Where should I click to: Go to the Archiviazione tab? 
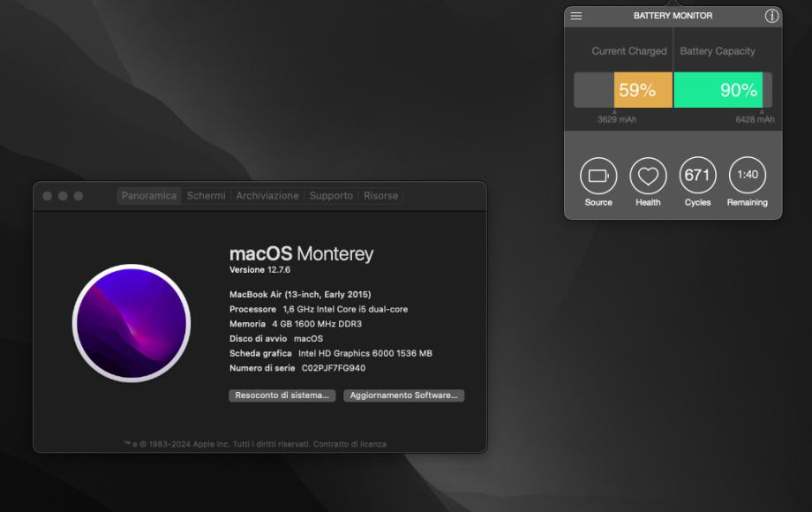[267, 196]
